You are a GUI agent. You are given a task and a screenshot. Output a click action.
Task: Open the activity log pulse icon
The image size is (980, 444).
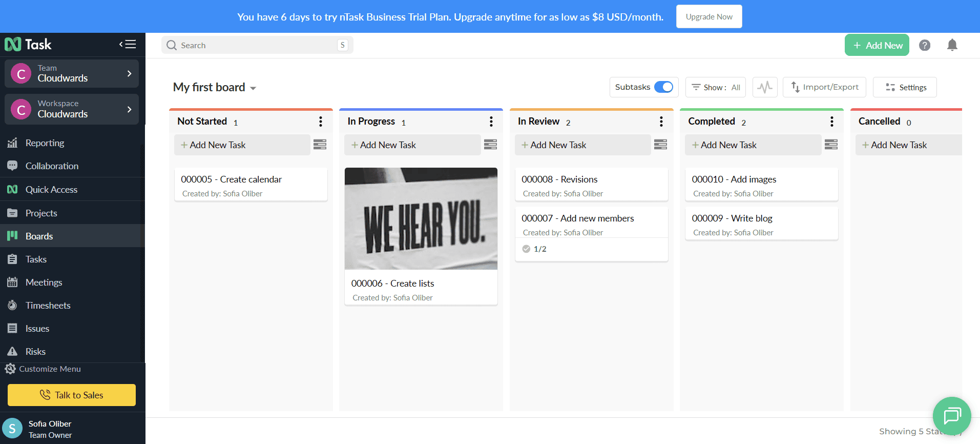[765, 87]
